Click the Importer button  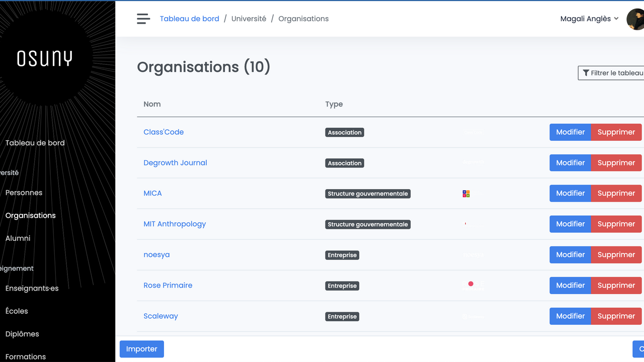pos(141,349)
